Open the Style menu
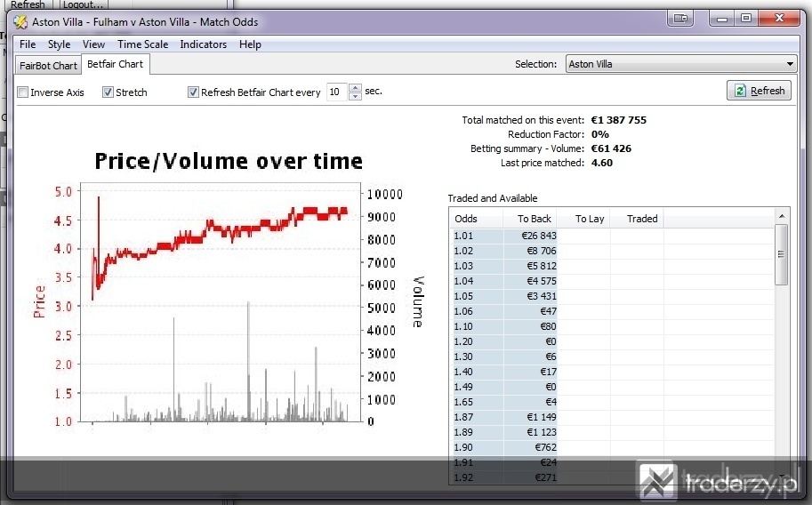The width and height of the screenshot is (812, 505). 59,44
